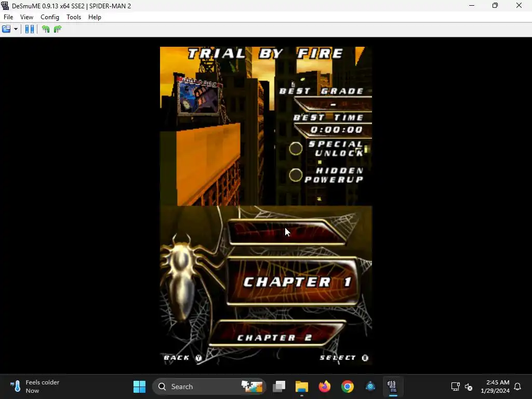Click the muted volume tray icon
The height and width of the screenshot is (399, 532).
[x=469, y=387]
